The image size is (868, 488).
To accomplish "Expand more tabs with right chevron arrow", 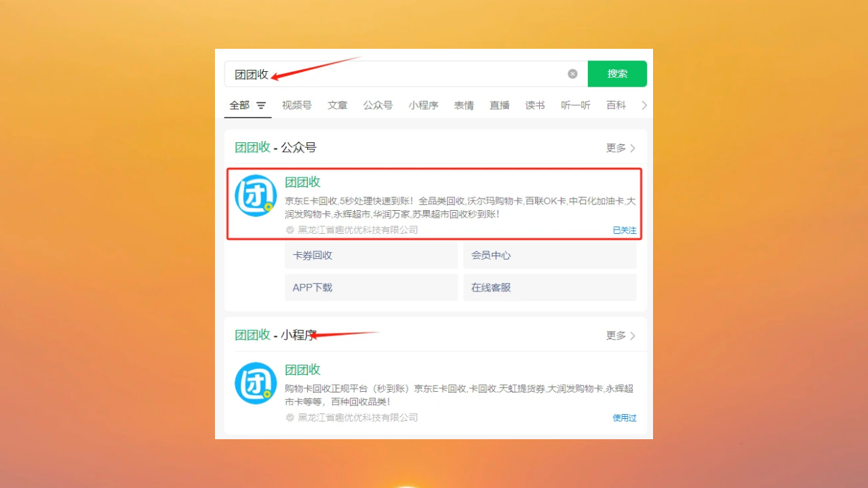I will [644, 105].
